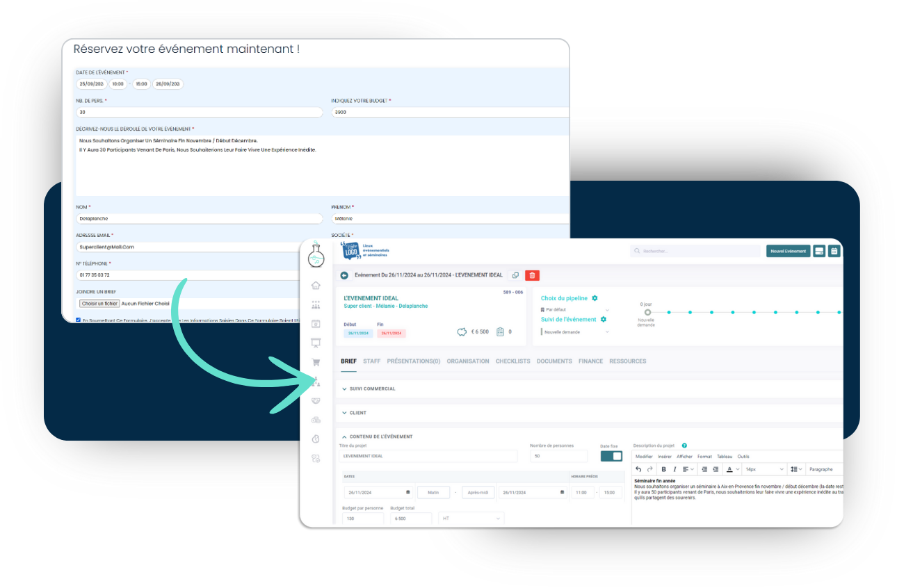
Task: Click the flask logo in the sidebar
Action: point(316,255)
